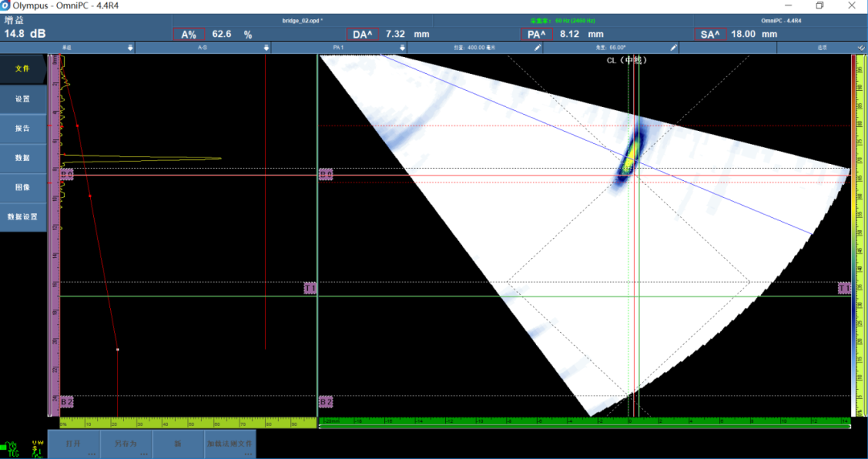Click the SA^ reading label
Viewport: 868px width, 459px height.
point(710,35)
